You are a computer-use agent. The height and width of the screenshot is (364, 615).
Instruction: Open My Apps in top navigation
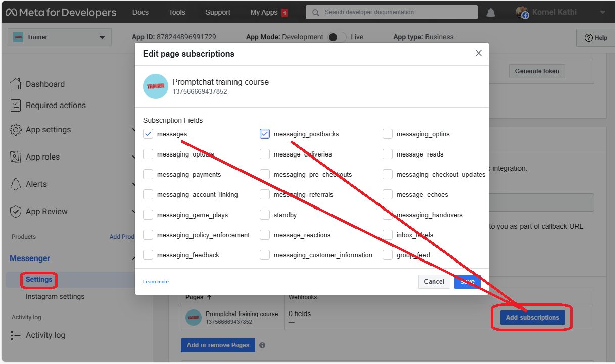point(264,12)
